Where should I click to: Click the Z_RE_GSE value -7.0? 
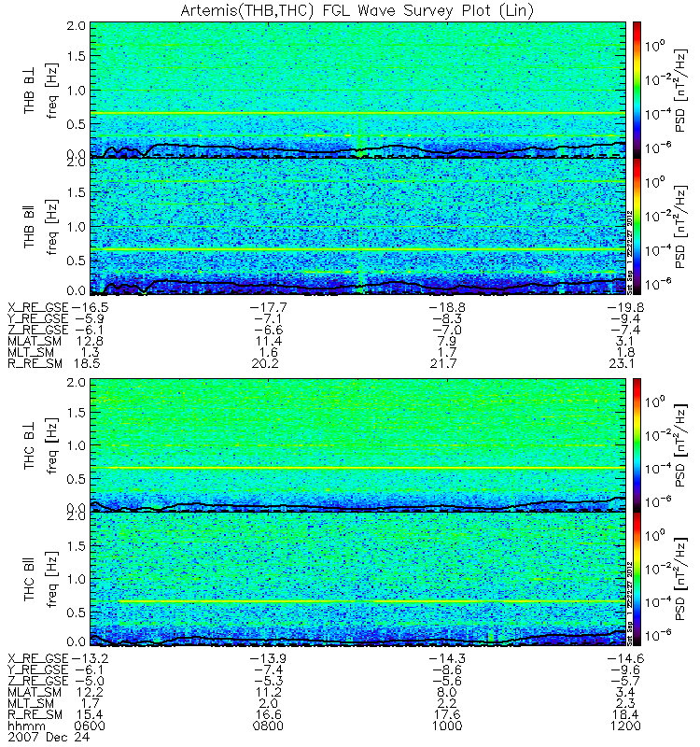click(447, 330)
